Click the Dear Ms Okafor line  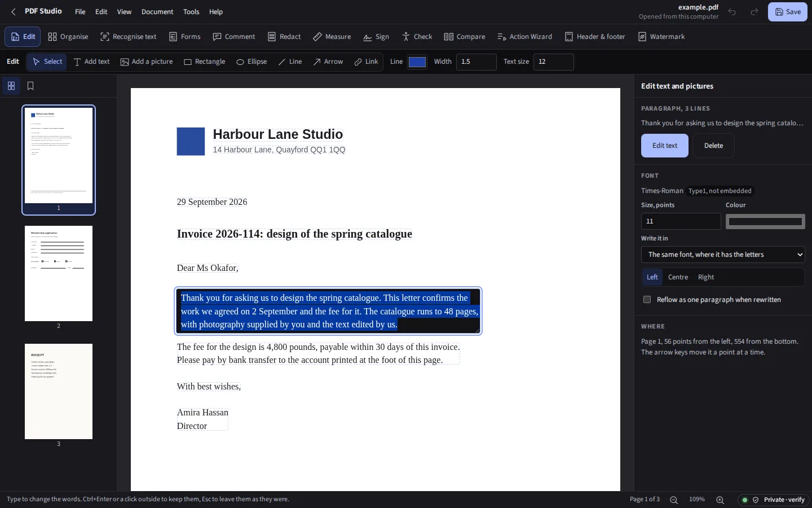(208, 268)
